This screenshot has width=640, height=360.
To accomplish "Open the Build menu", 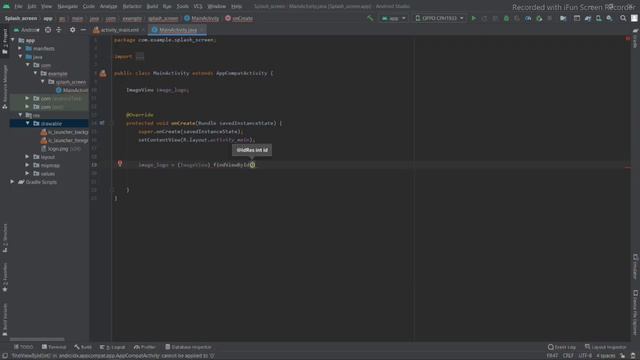I will (x=152, y=7).
